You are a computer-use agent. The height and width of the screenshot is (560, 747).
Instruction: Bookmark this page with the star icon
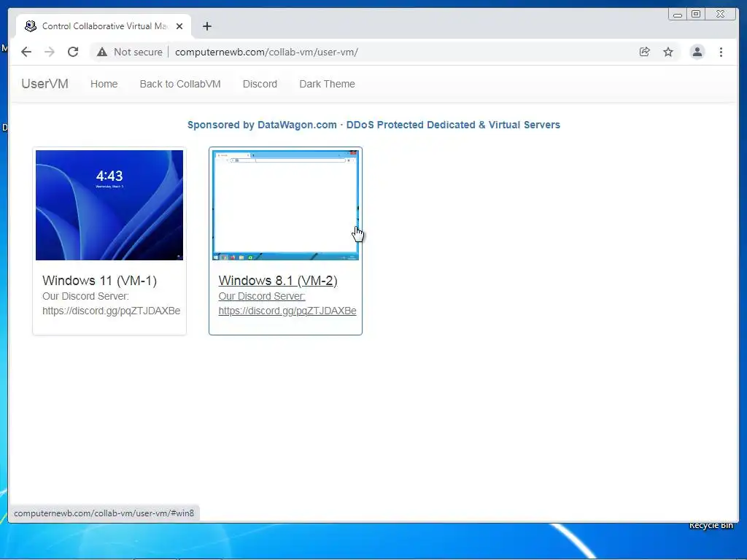pyautogui.click(x=668, y=52)
